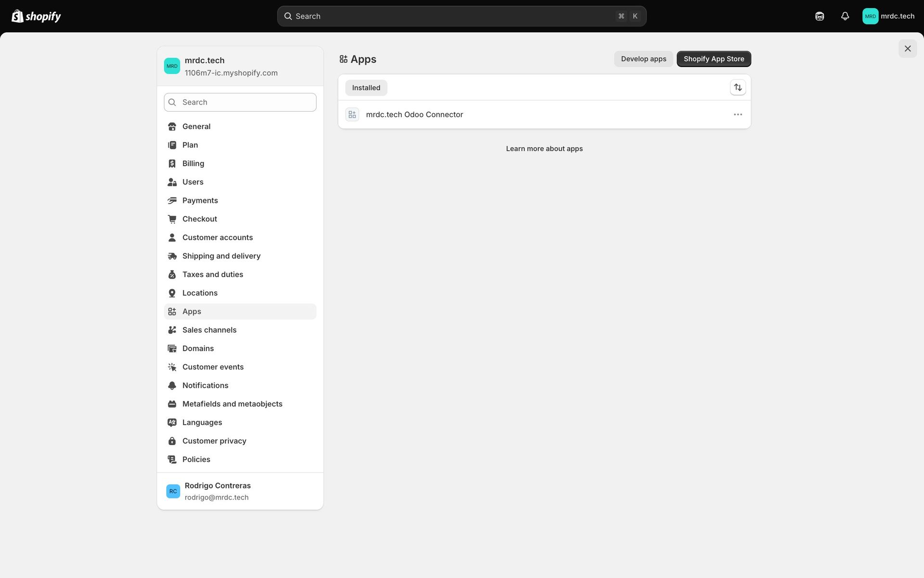The width and height of the screenshot is (924, 578).
Task: Navigate to Users settings
Action: [240, 182]
